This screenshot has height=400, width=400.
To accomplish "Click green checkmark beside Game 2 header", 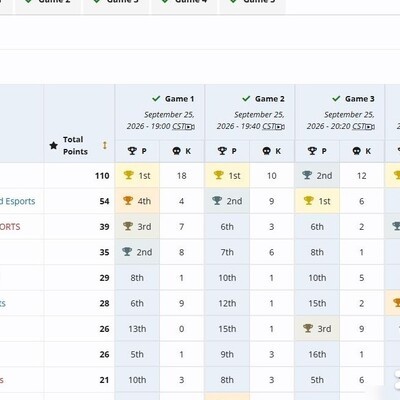I will 246,99.
